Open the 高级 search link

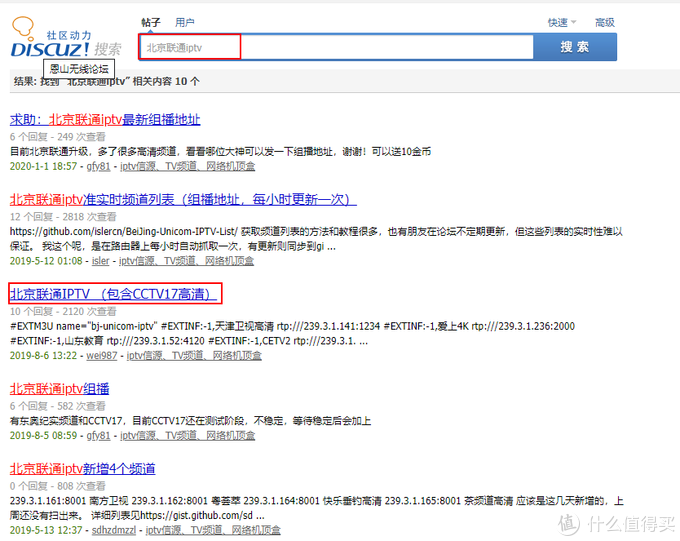[605, 23]
